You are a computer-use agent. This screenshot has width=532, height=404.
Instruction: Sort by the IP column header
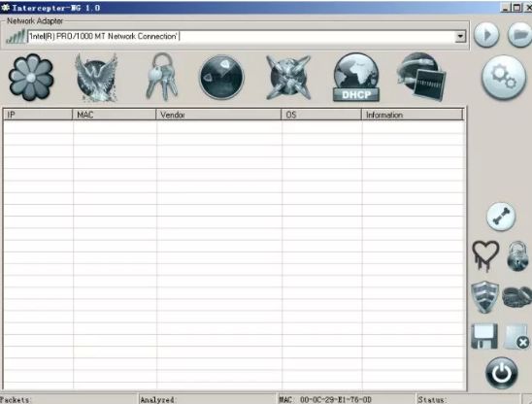pos(38,115)
